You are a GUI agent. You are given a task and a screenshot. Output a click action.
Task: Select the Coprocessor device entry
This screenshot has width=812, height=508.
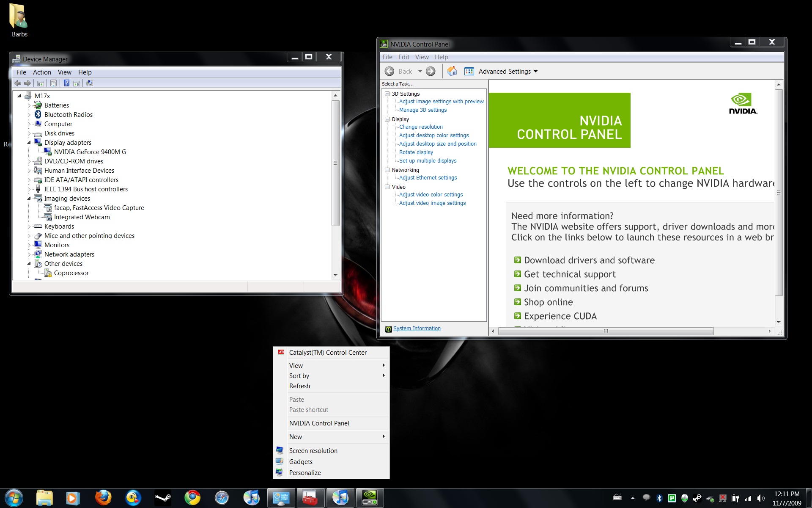(x=71, y=273)
